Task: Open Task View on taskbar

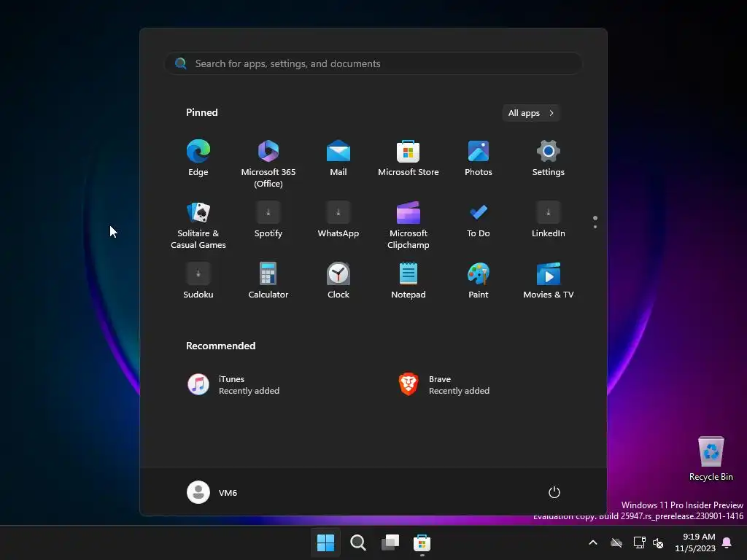Action: click(x=390, y=542)
